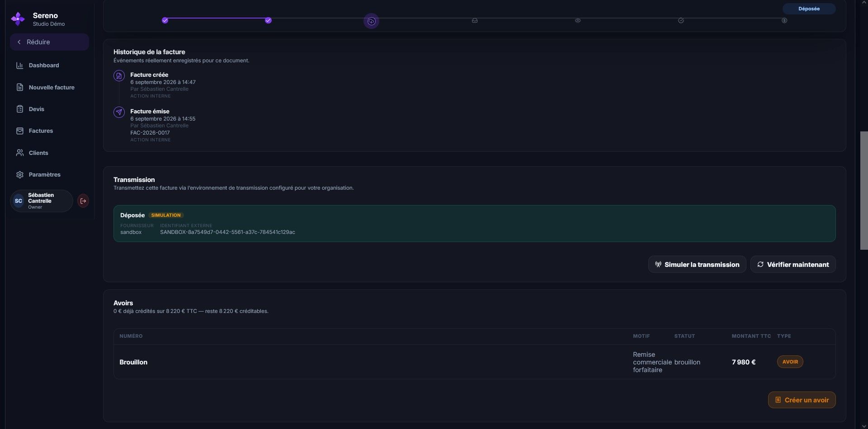Click the SIMULATION badge
Image resolution: width=868 pixels, height=429 pixels.
click(166, 215)
